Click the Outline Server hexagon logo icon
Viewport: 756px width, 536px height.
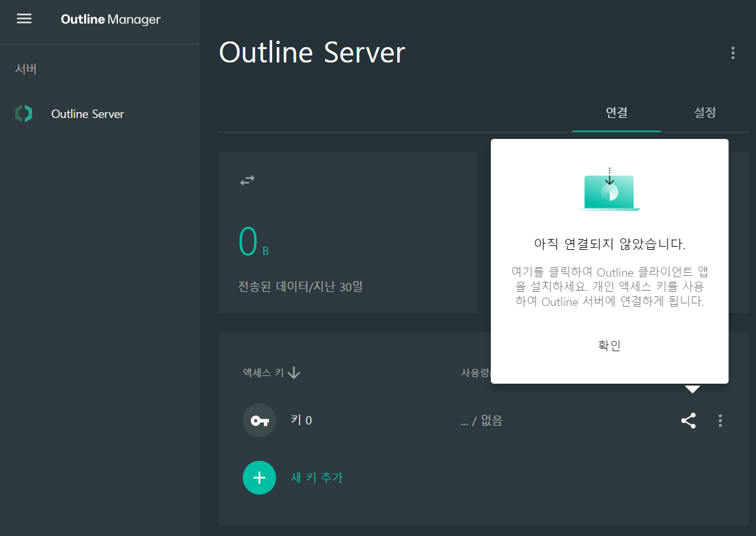pyautogui.click(x=24, y=113)
